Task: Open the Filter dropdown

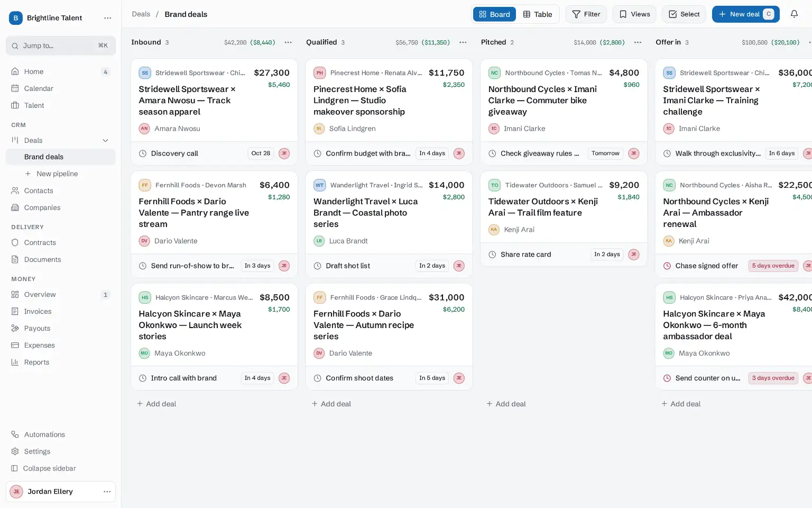Action: (586, 14)
